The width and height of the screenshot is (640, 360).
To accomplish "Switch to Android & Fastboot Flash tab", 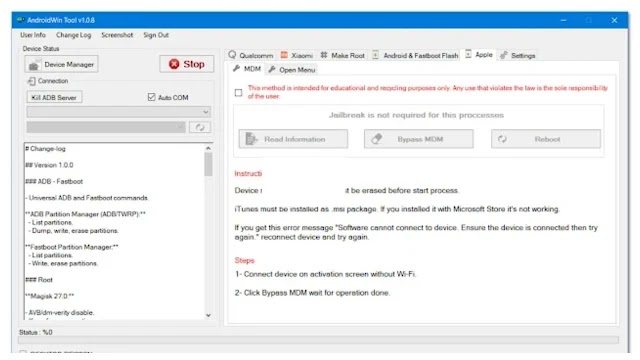I will [416, 55].
